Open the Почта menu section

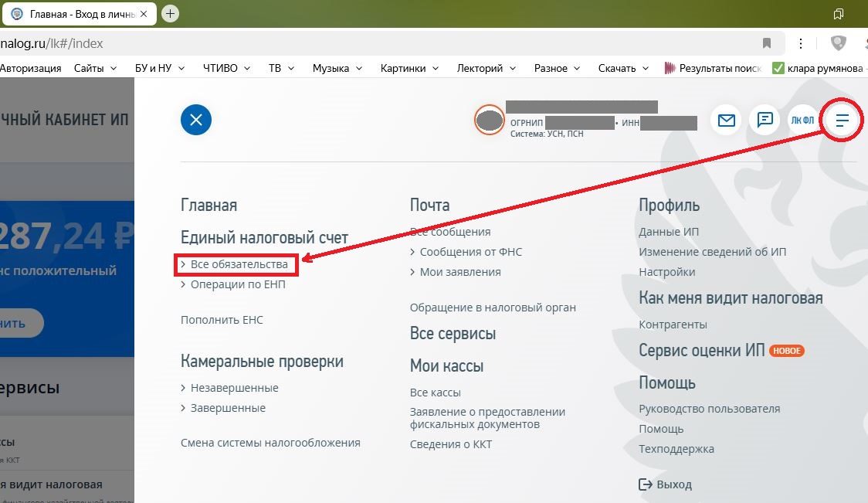tap(429, 205)
